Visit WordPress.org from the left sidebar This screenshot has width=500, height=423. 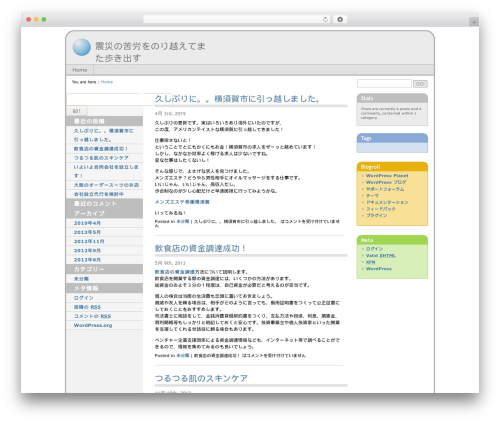pos(93,325)
